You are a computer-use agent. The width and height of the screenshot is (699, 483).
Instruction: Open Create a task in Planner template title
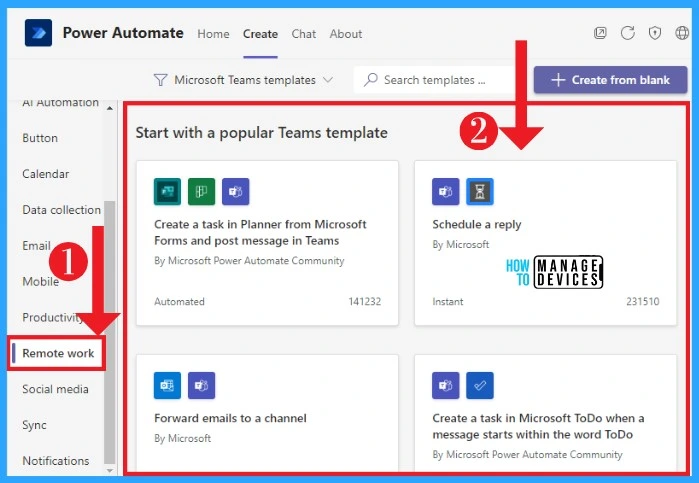click(260, 232)
